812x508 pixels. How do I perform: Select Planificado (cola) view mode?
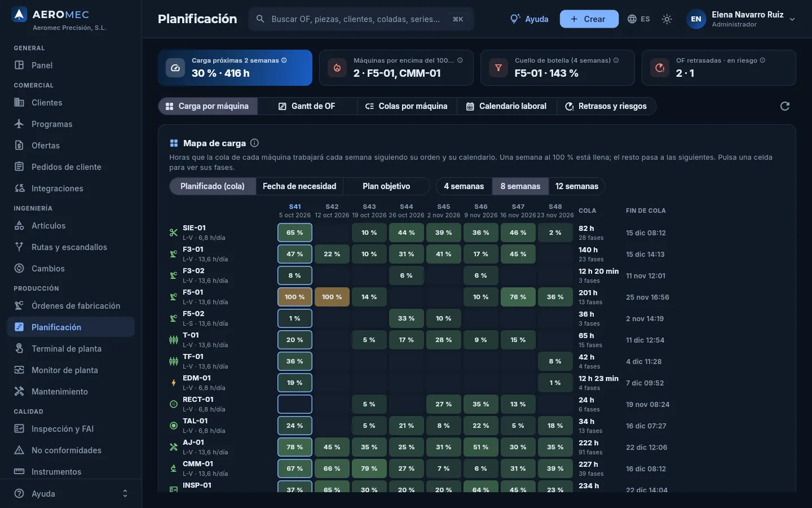[x=213, y=186]
